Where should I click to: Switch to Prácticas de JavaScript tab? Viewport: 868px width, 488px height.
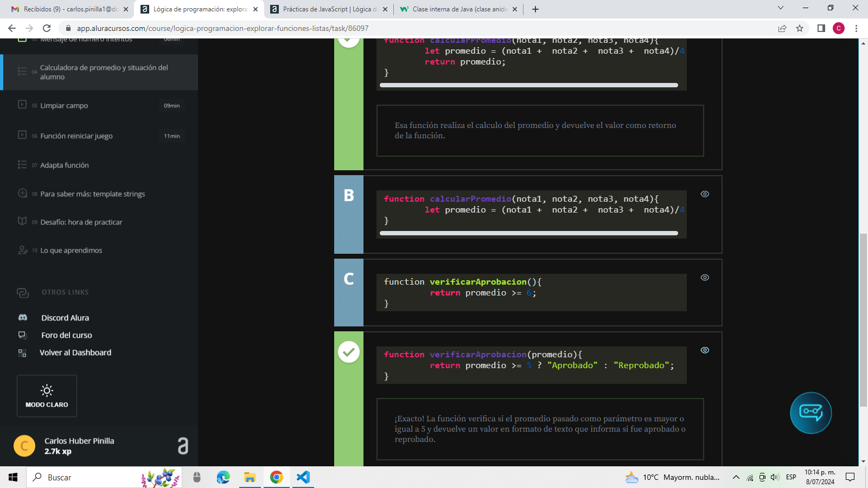(329, 9)
